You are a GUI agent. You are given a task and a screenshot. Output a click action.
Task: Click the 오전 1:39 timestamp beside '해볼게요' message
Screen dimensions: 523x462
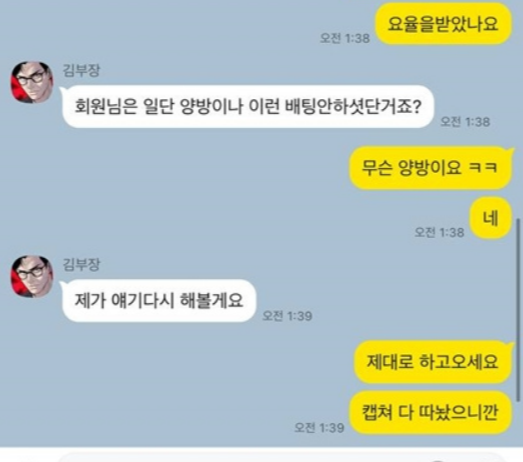coord(287,316)
